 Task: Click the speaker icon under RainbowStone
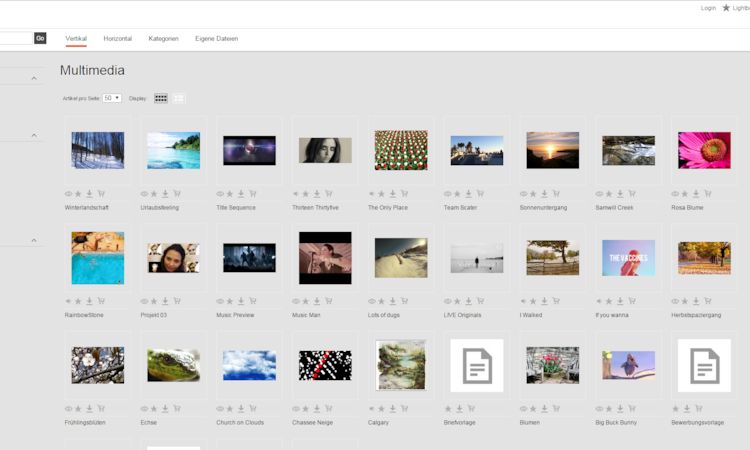(68, 301)
